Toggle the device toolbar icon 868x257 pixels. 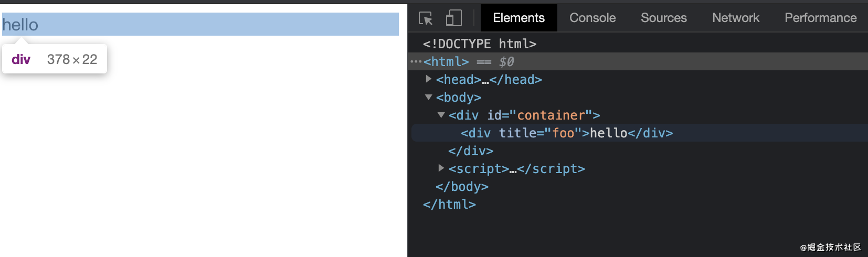coord(453,18)
